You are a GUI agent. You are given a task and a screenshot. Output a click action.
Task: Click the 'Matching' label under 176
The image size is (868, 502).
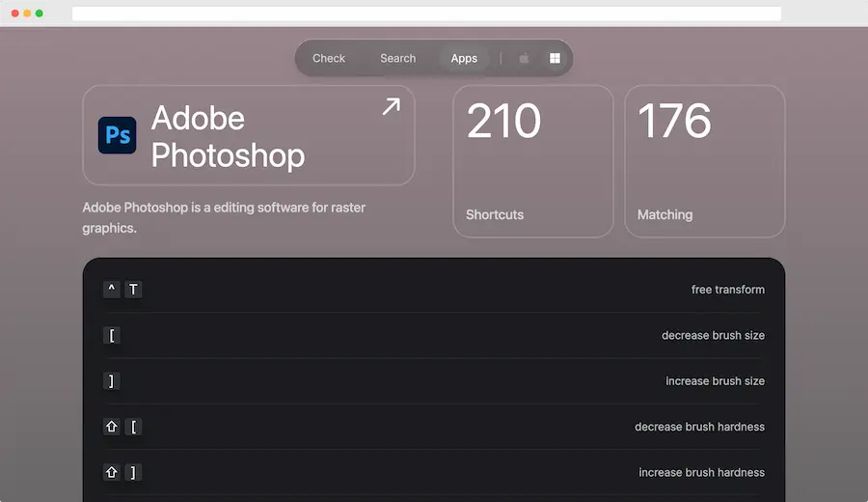(665, 214)
